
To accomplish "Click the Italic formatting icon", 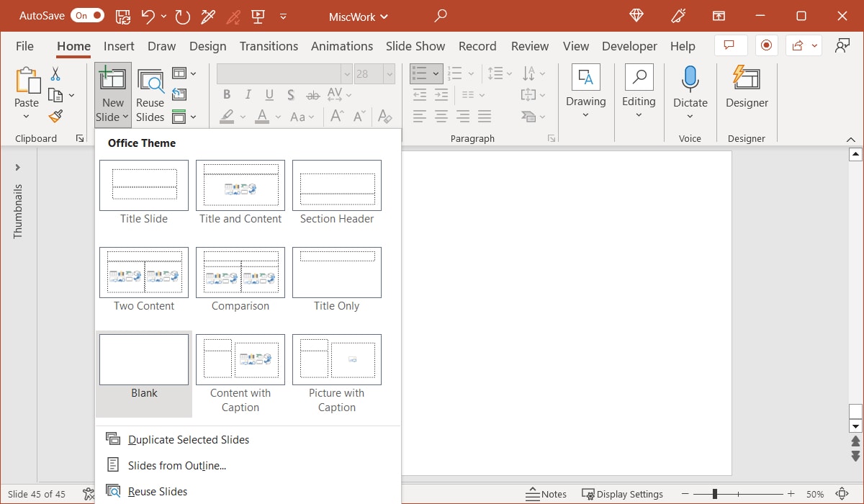I will (x=247, y=94).
